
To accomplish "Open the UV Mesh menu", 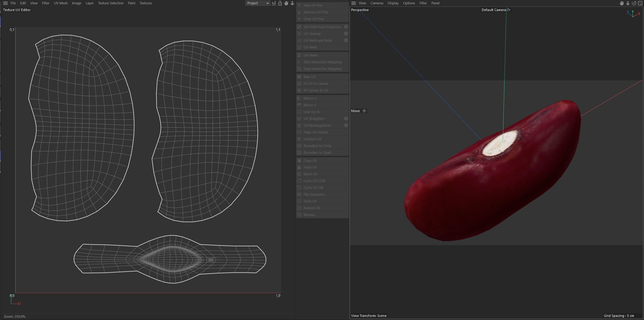I will pos(61,3).
